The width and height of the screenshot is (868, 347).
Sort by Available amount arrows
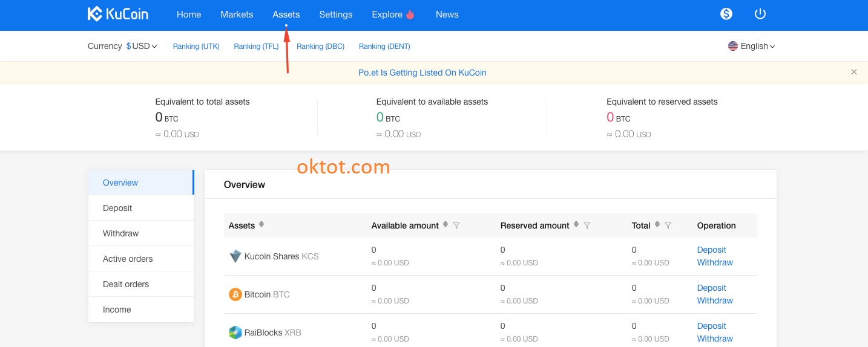tap(446, 224)
